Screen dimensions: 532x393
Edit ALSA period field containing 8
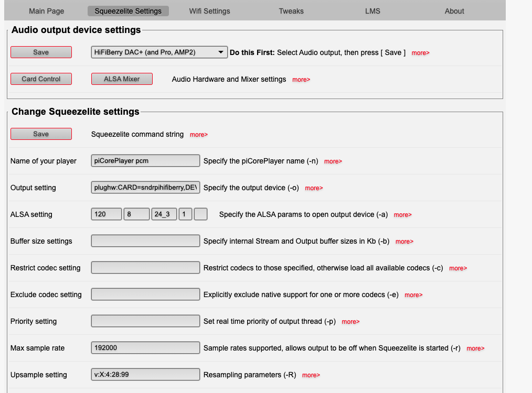tap(136, 214)
